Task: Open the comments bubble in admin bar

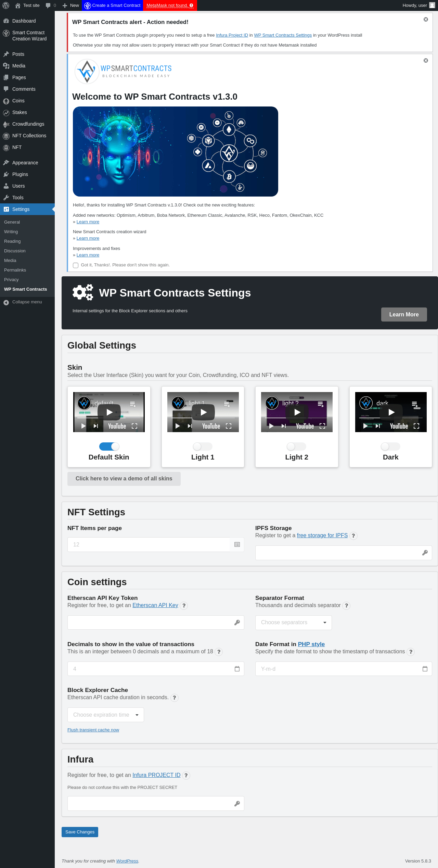Action: 48,5
